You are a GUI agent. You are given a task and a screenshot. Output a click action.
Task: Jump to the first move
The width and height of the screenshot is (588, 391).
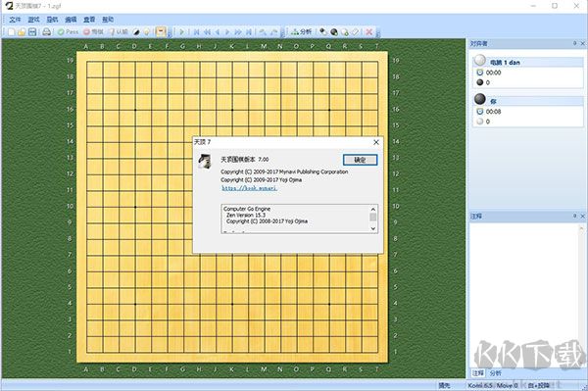pyautogui.click(x=196, y=32)
